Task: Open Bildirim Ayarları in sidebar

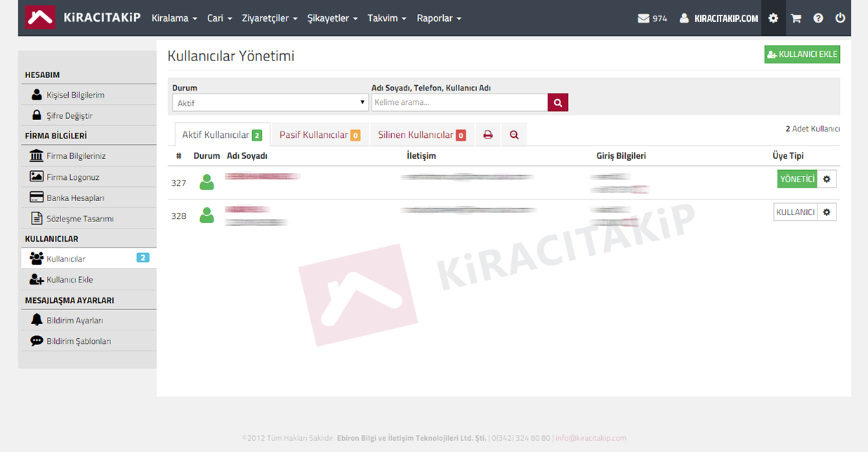Action: [88, 321]
